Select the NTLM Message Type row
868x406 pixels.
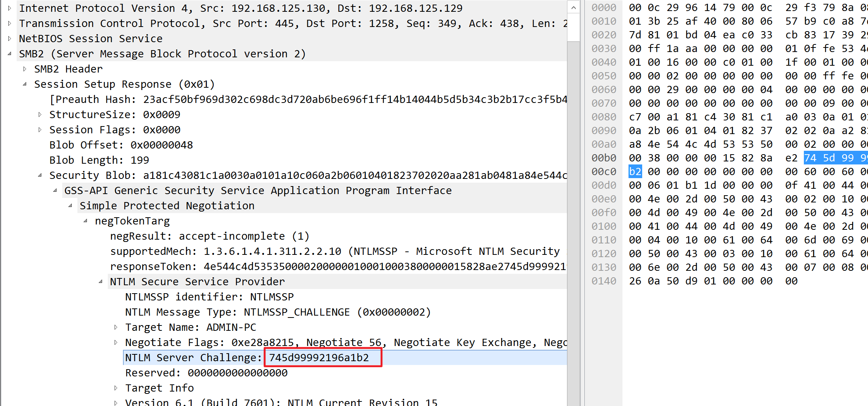click(278, 312)
